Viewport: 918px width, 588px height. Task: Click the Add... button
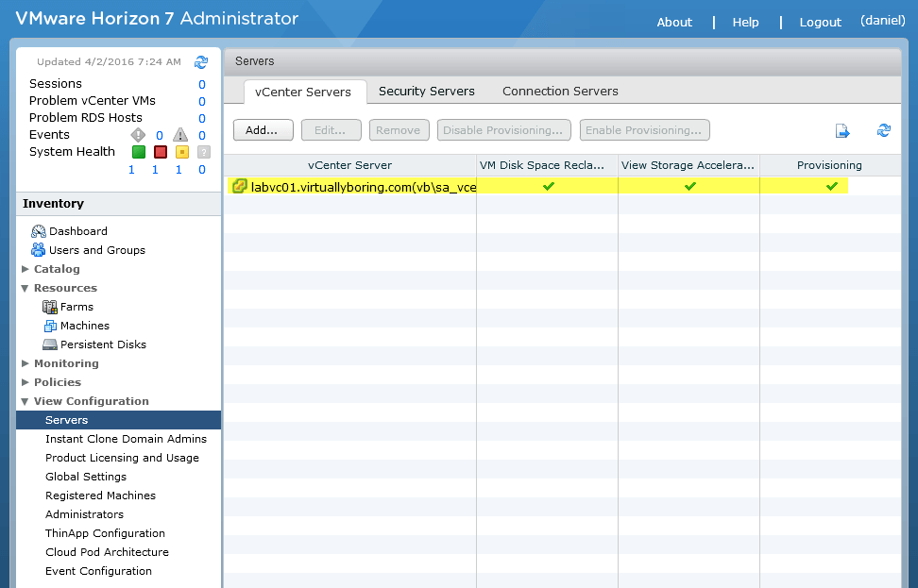[263, 130]
